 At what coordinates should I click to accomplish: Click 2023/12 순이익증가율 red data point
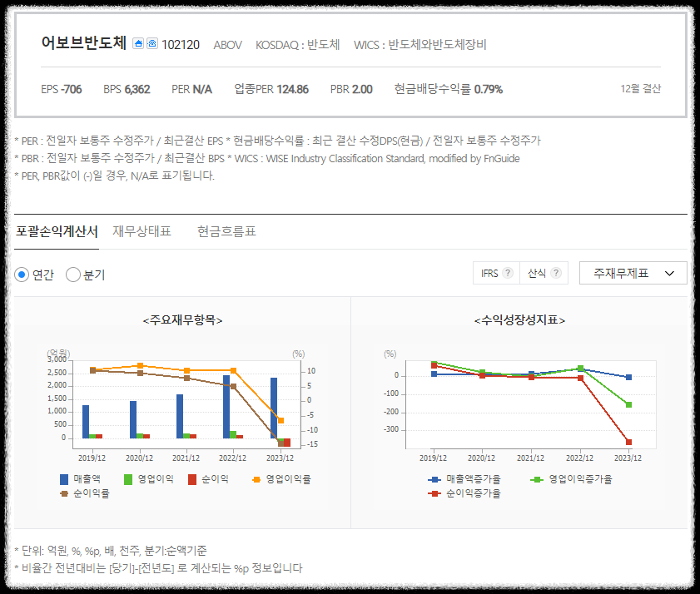[x=628, y=443]
